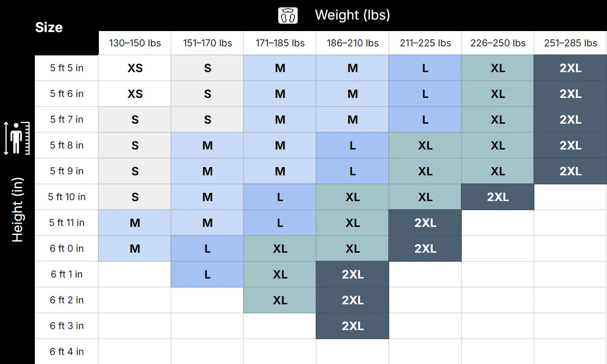Click the height person ruler icon

coord(17,138)
